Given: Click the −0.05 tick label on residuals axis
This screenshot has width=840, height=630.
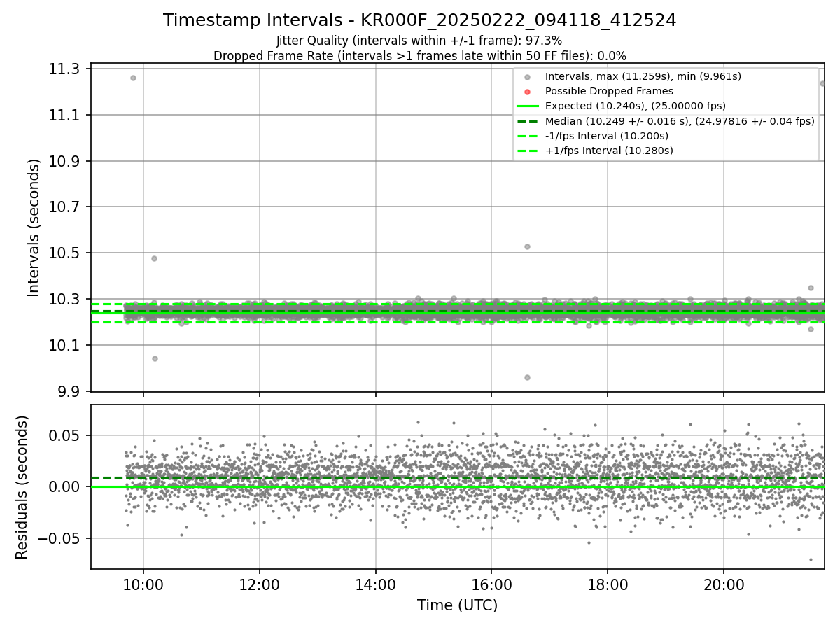Looking at the screenshot, I should coord(59,538).
